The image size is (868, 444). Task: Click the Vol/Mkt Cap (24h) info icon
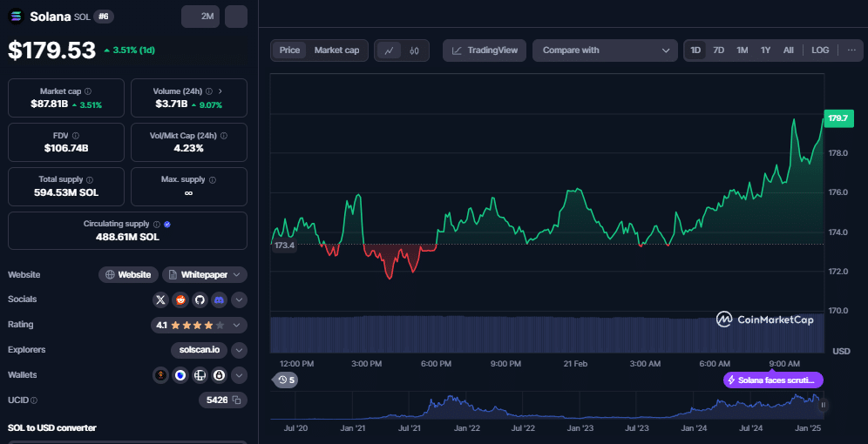[224, 136]
